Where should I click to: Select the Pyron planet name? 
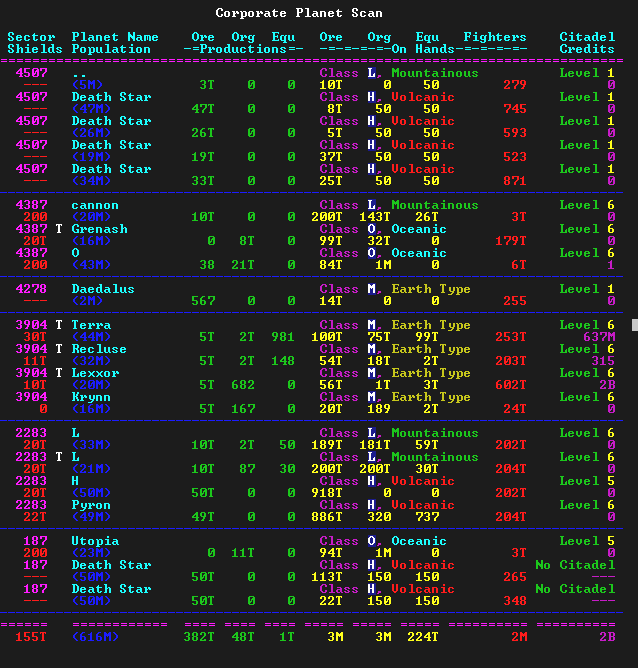click(91, 505)
